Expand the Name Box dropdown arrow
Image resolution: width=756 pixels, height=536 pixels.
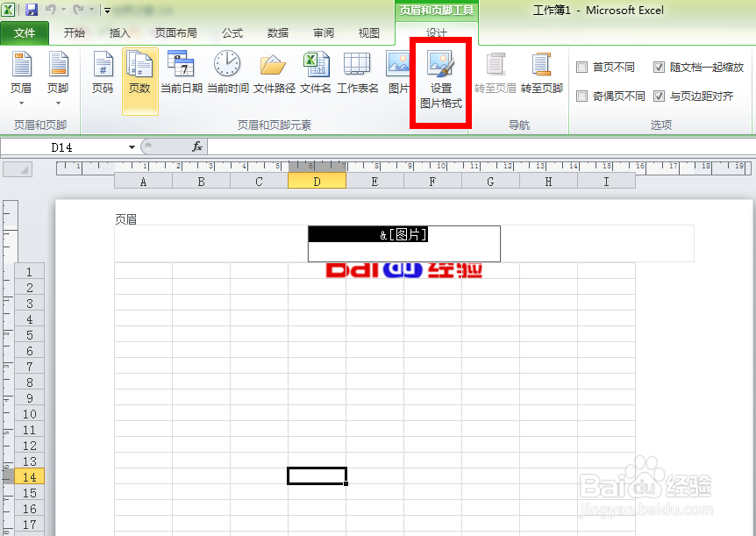(132, 147)
